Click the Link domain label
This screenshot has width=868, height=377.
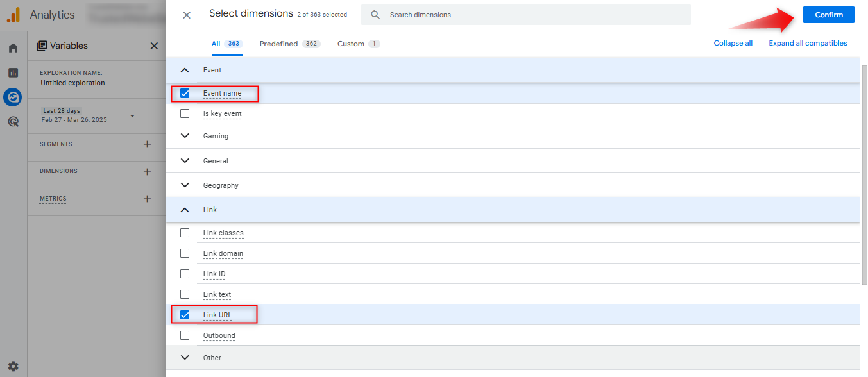pos(223,254)
